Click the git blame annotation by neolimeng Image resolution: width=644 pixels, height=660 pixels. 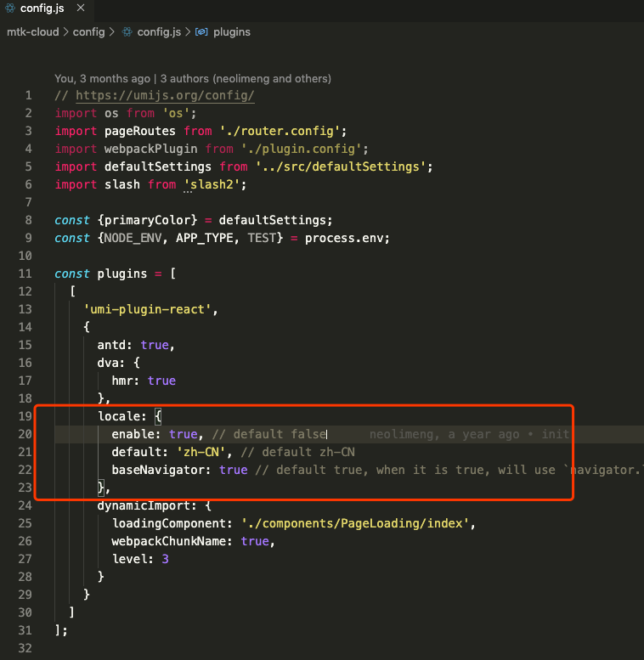pyautogui.click(x=469, y=434)
